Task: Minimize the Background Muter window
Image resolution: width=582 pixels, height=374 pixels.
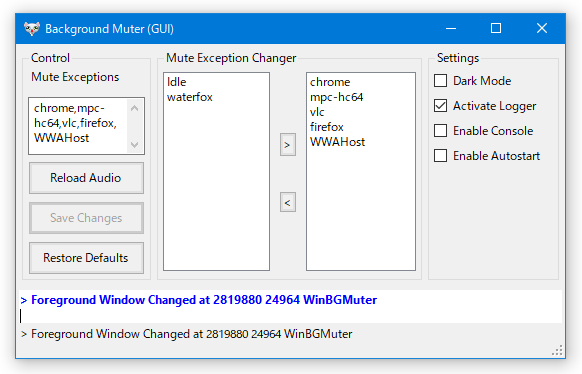Action: [x=451, y=29]
